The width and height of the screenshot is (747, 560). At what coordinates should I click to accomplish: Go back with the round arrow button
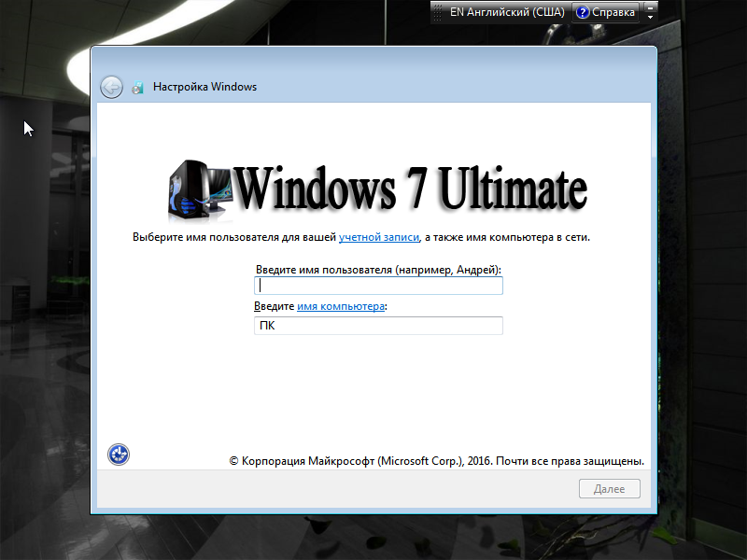111,87
